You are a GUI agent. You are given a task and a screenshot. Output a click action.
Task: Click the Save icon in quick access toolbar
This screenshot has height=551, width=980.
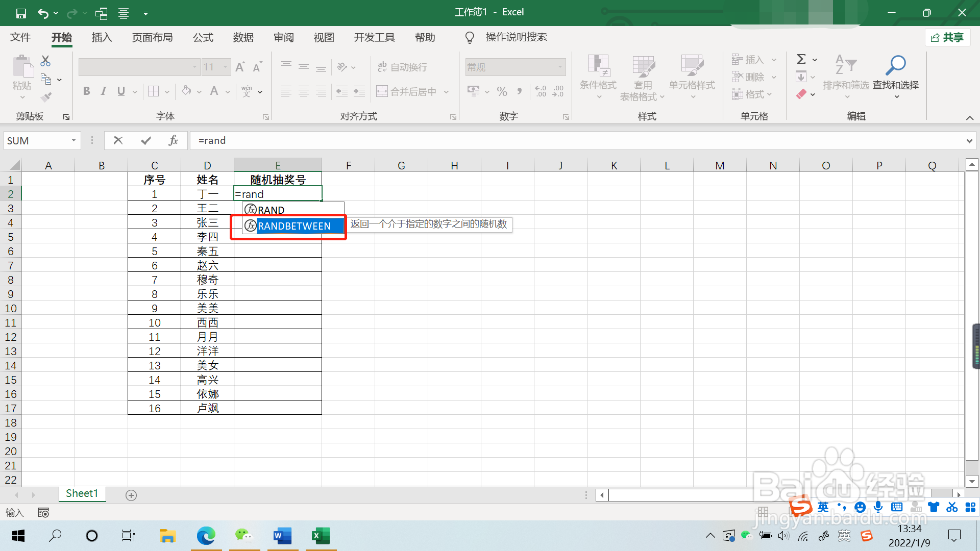tap(21, 13)
